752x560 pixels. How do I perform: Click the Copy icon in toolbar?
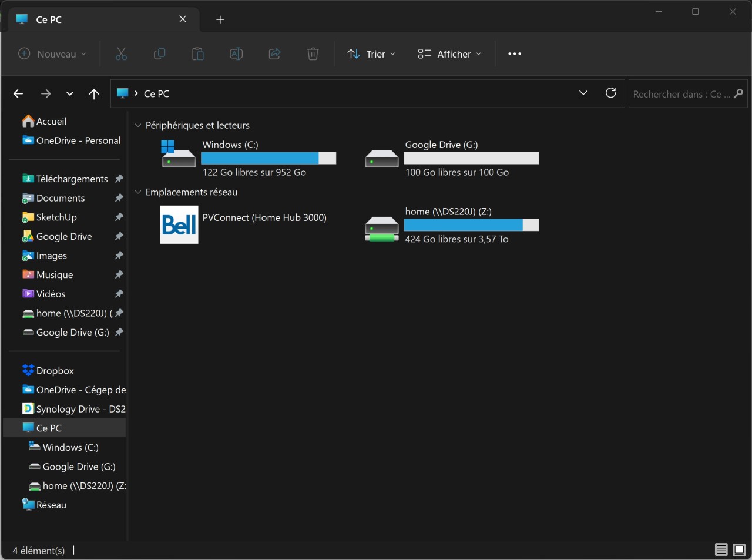[159, 54]
